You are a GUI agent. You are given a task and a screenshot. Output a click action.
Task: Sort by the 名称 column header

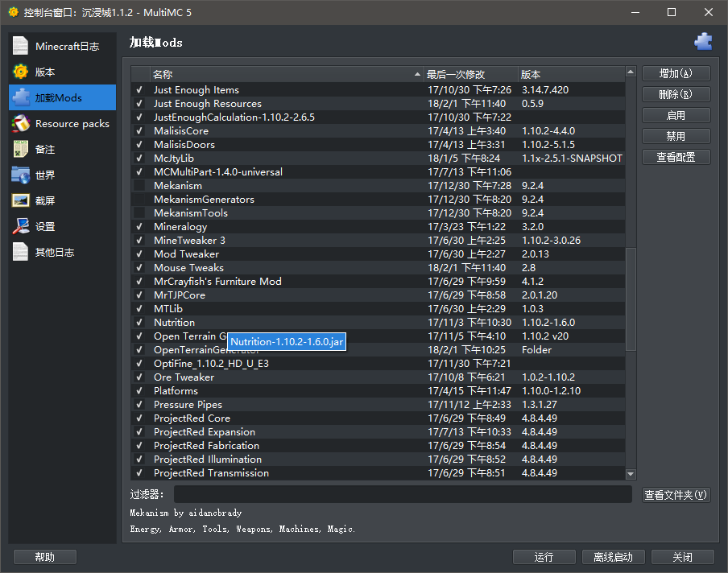(287, 74)
